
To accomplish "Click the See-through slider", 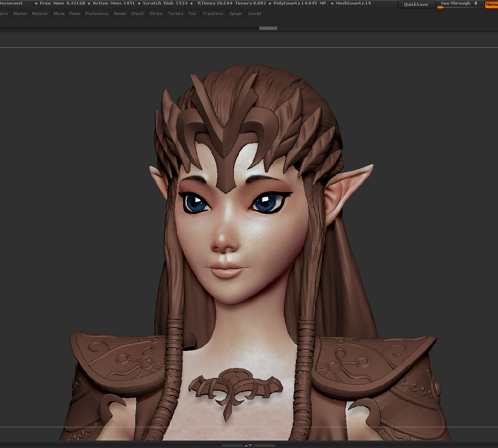I will (460, 5).
